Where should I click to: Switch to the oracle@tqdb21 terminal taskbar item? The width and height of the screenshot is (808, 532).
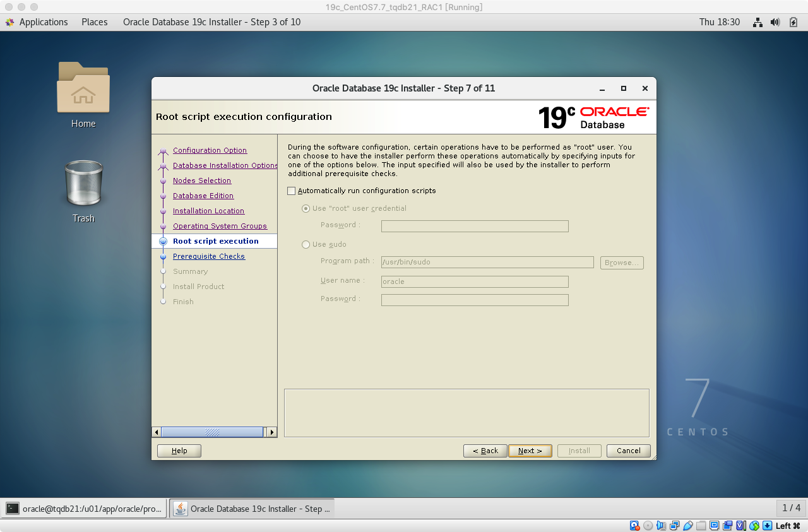[x=85, y=508]
